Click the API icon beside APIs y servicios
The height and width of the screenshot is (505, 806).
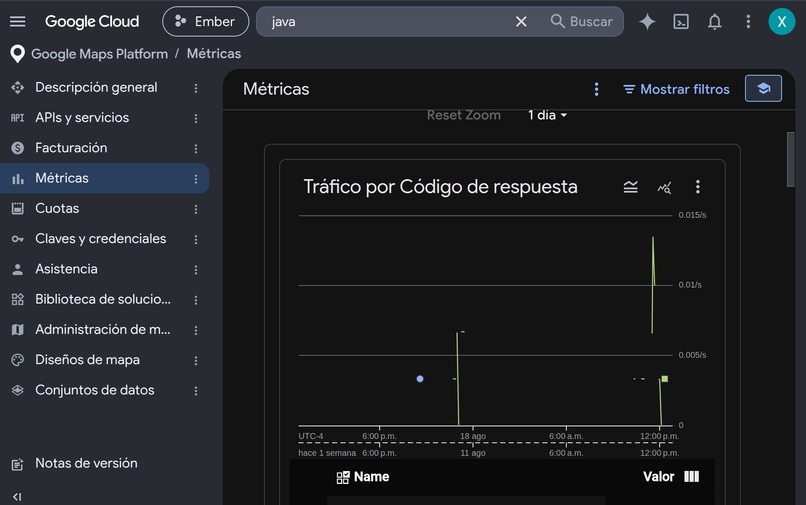tap(17, 118)
